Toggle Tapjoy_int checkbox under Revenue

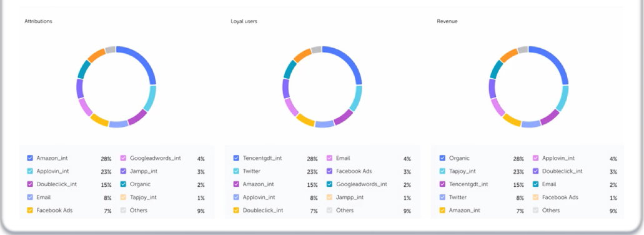coord(442,171)
